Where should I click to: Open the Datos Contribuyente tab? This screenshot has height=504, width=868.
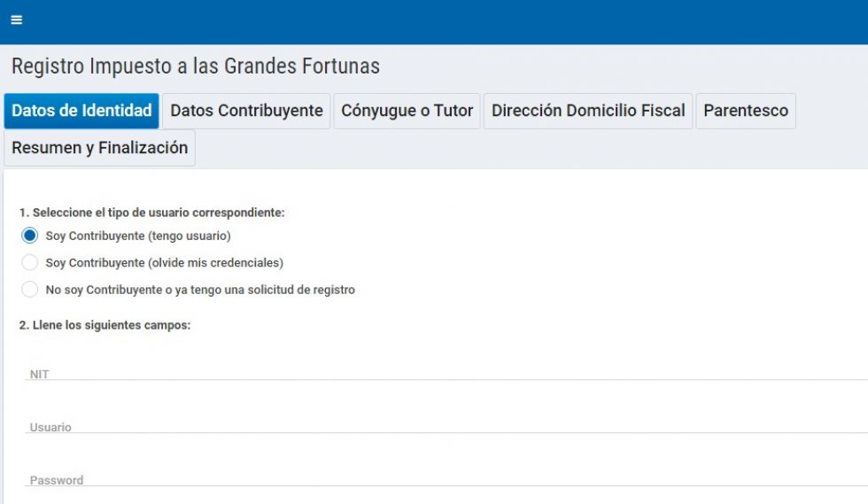(246, 111)
